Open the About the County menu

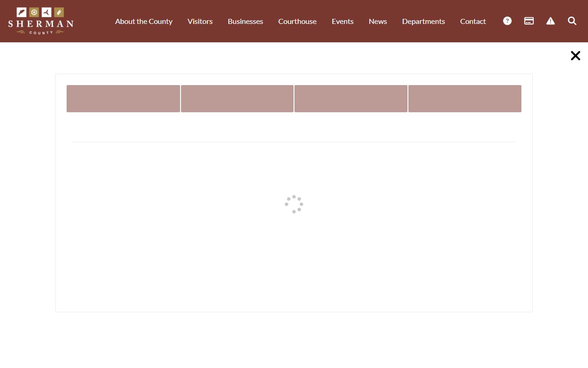click(144, 21)
